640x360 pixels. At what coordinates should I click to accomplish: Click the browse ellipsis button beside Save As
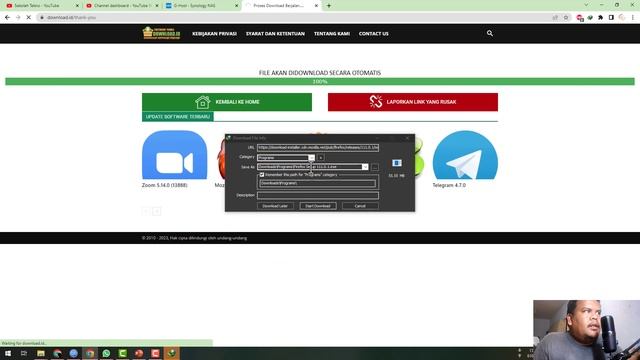click(x=375, y=167)
